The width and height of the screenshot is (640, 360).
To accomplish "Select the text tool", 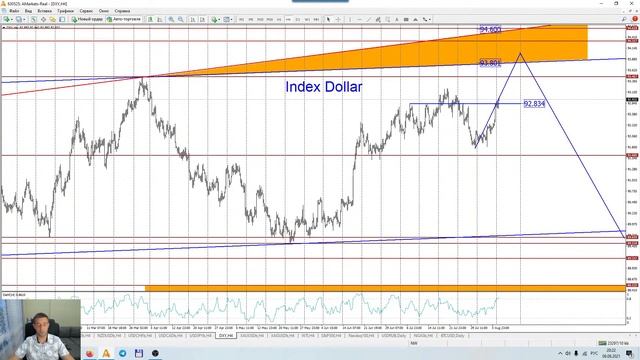I will (x=397, y=19).
